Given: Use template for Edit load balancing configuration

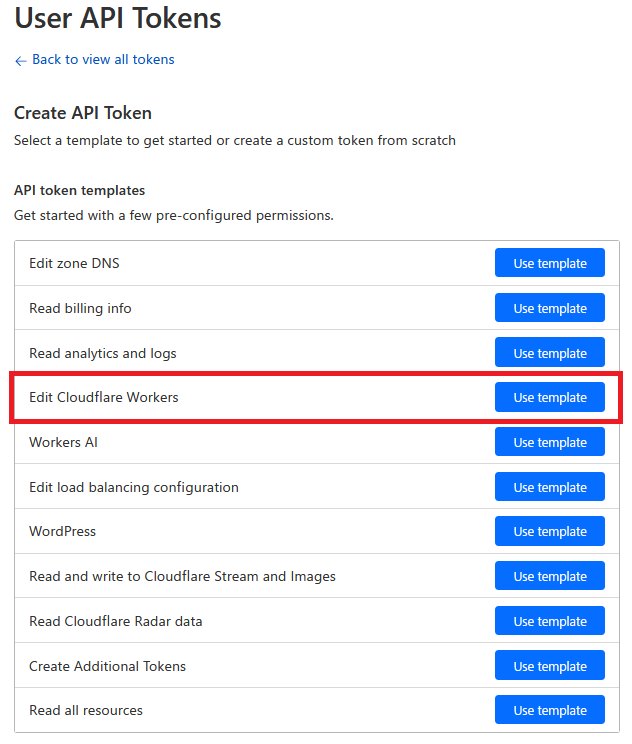Looking at the screenshot, I should click(549, 487).
